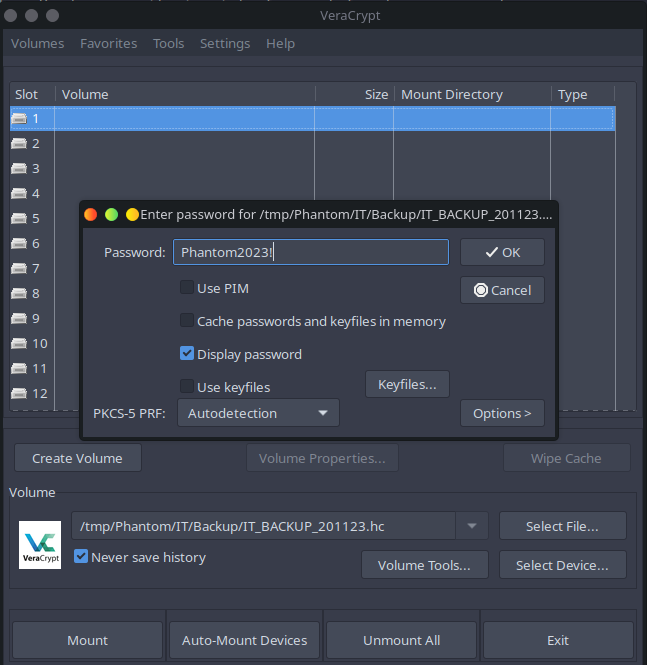The width and height of the screenshot is (647, 665).
Task: Click the VeraCrypt logo image
Action: tap(40, 545)
